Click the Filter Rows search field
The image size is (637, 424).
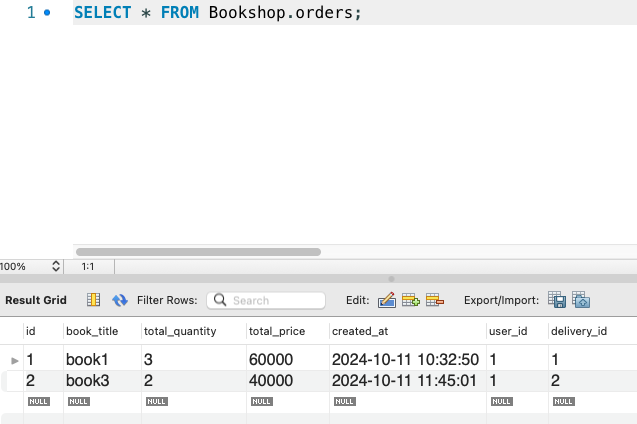[x=266, y=301]
